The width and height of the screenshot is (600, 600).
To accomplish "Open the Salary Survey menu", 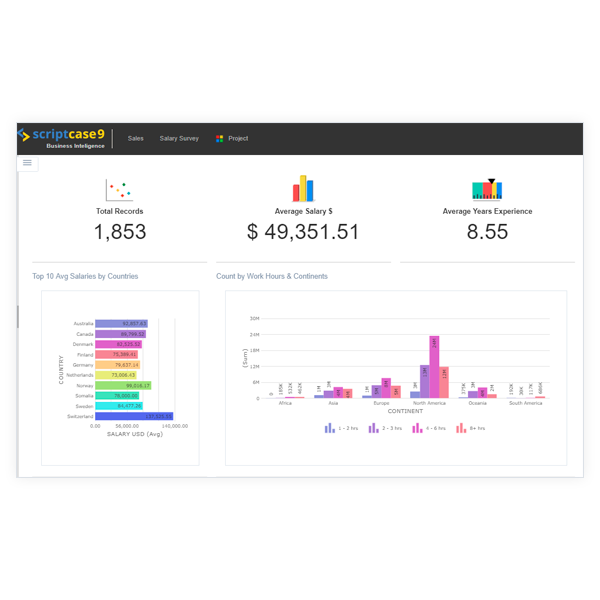I will coord(179,139).
